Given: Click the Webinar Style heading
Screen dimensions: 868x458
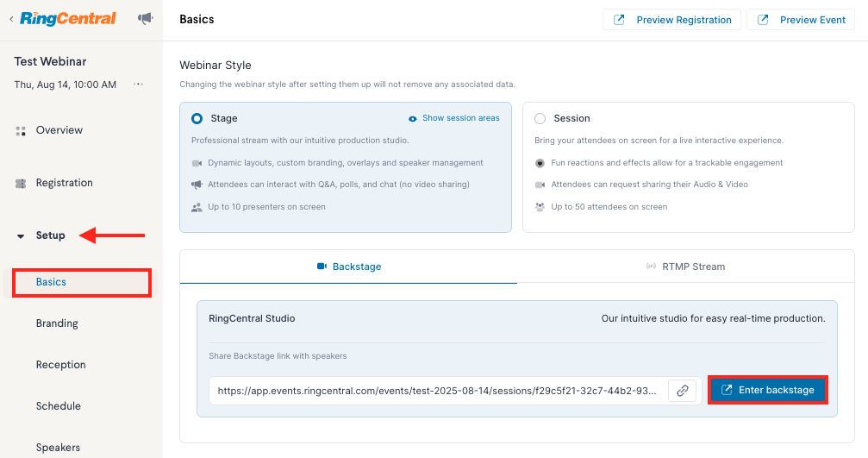Looking at the screenshot, I should click(215, 66).
